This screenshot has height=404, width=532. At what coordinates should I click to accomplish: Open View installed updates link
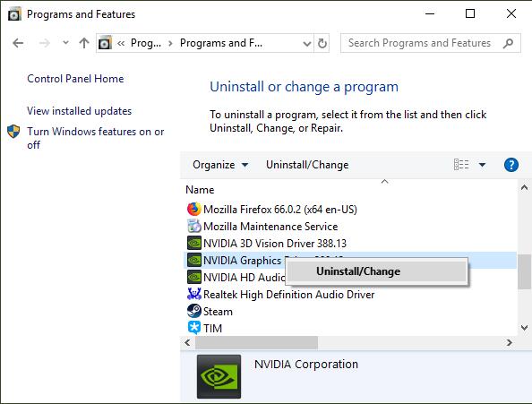(x=80, y=111)
